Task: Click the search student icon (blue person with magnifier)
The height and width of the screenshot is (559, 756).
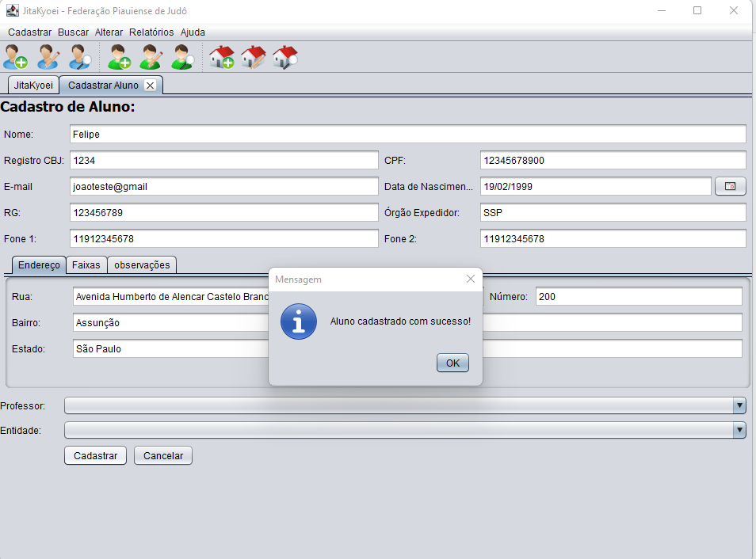Action: pos(80,57)
